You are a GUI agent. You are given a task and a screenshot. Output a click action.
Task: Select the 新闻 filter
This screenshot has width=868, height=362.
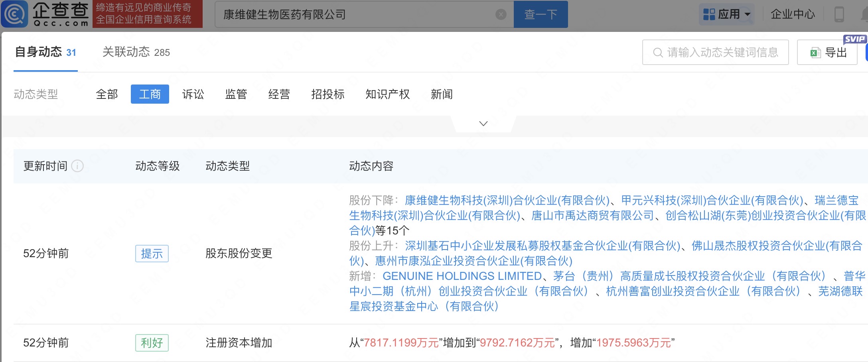[442, 94]
